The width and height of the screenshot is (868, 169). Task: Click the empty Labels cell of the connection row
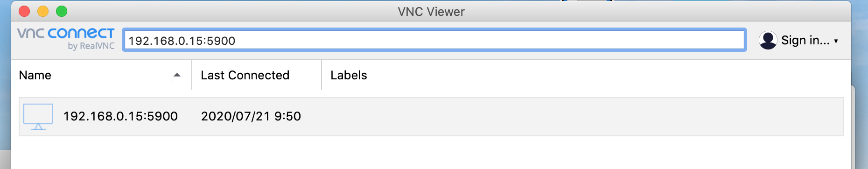pos(582,117)
